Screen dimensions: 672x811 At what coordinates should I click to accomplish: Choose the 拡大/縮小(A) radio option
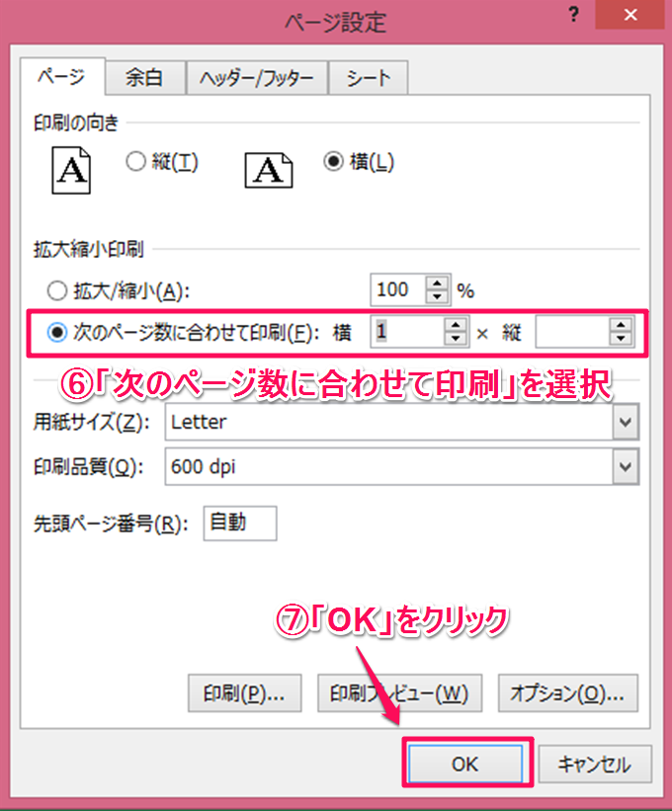point(57,290)
